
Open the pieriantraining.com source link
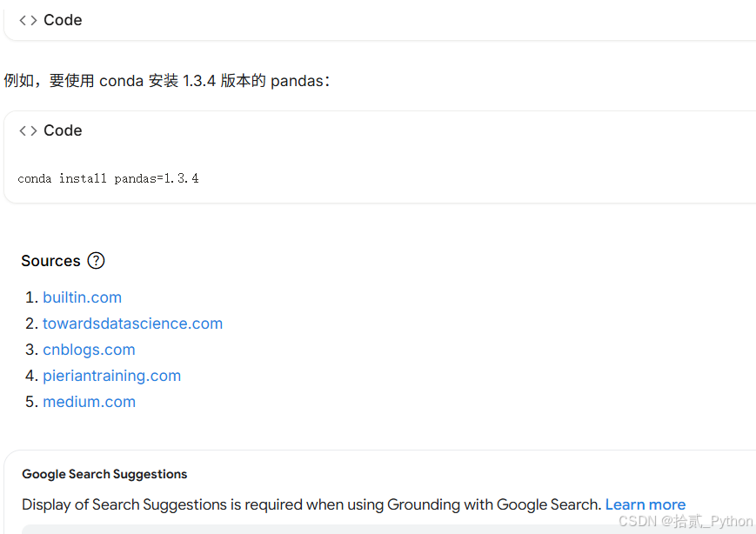pyautogui.click(x=112, y=376)
